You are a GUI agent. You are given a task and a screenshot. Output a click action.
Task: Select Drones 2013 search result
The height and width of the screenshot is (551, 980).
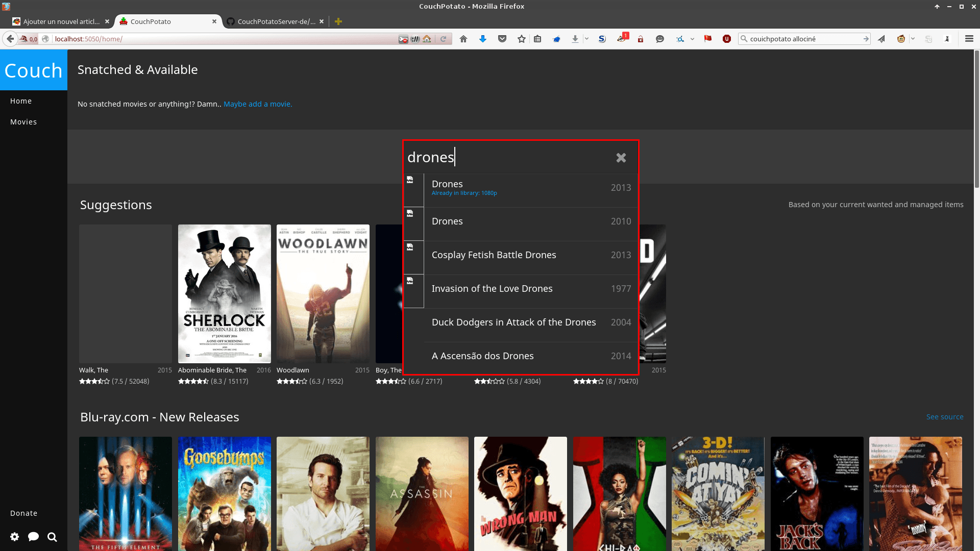pos(521,190)
